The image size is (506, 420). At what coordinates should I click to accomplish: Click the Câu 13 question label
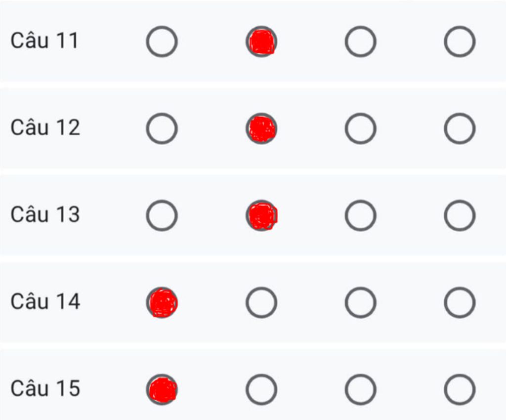pyautogui.click(x=45, y=214)
